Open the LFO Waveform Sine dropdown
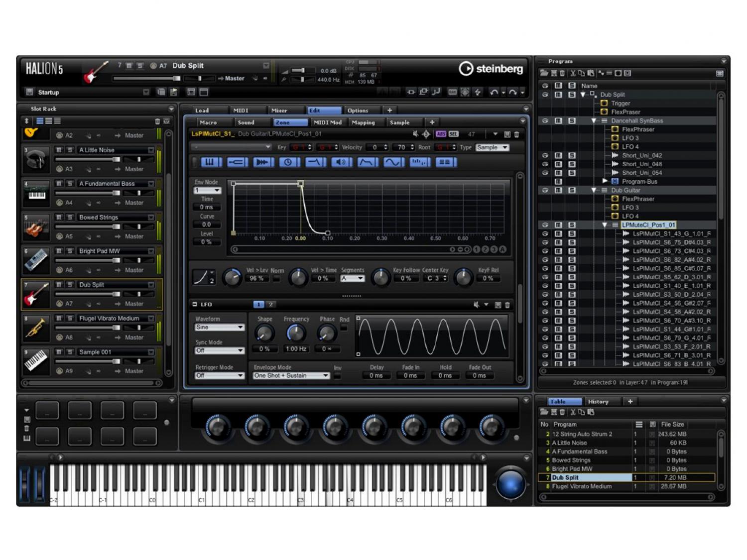This screenshot has width=747, height=560. (x=219, y=328)
